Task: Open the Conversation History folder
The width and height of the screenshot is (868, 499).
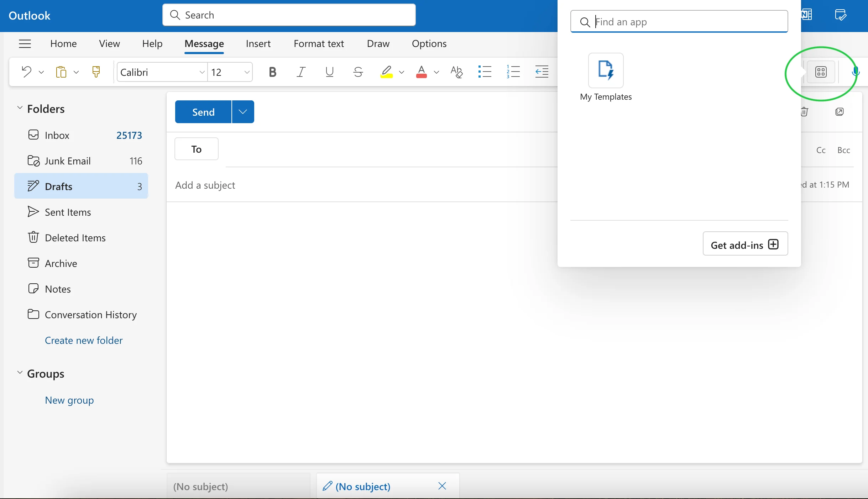Action: [81, 315]
